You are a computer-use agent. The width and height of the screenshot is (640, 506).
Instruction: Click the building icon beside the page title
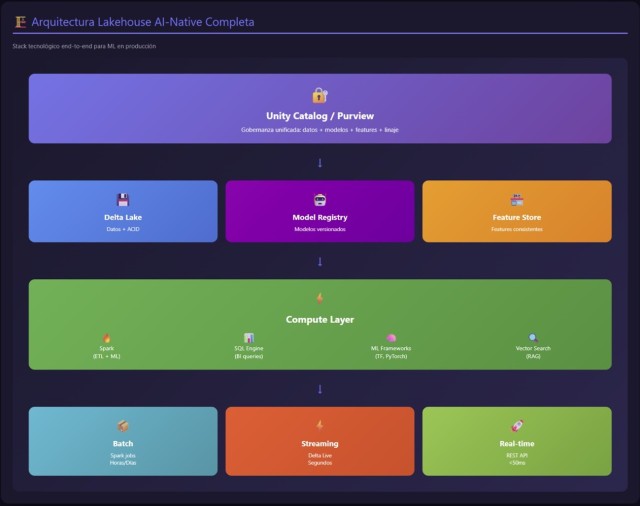pyautogui.click(x=20, y=21)
